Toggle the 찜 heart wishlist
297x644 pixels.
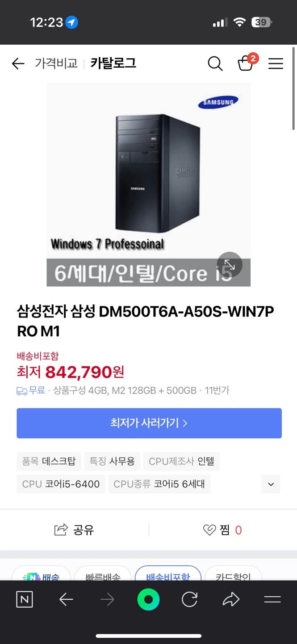point(222,530)
